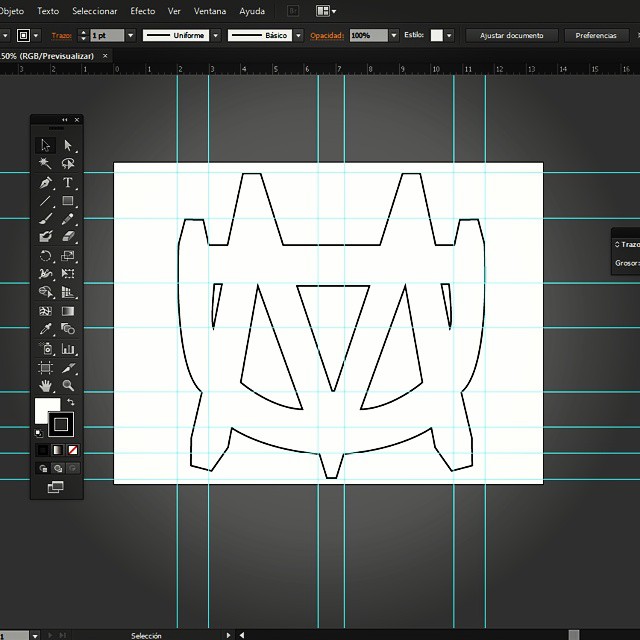Set paint to None
Image resolution: width=640 pixels, height=640 pixels.
pyautogui.click(x=73, y=450)
